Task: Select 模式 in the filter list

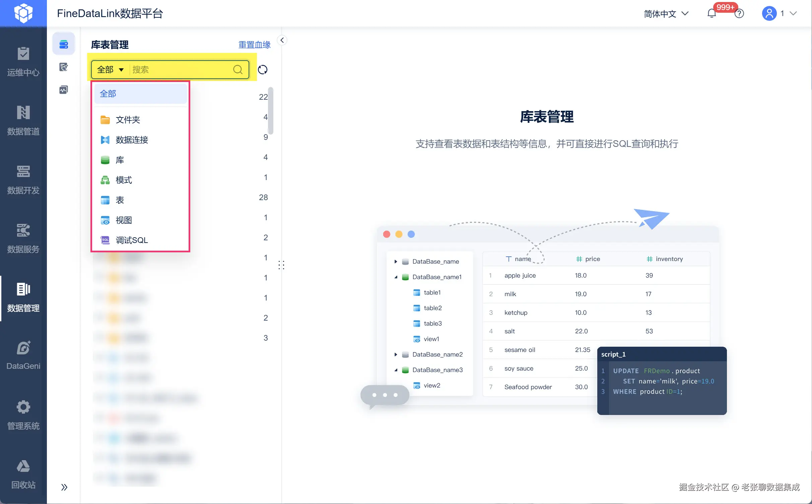Action: (x=140, y=180)
